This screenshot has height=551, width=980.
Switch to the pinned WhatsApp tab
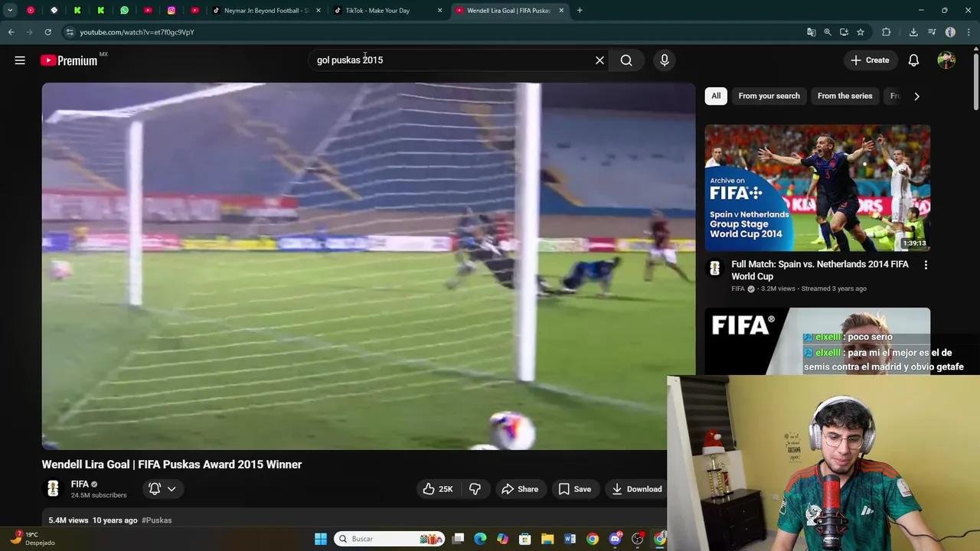[x=124, y=11]
